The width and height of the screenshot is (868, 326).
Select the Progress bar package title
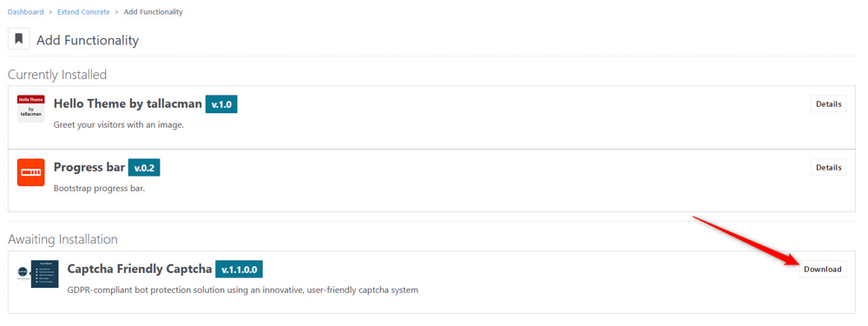pyautogui.click(x=89, y=168)
